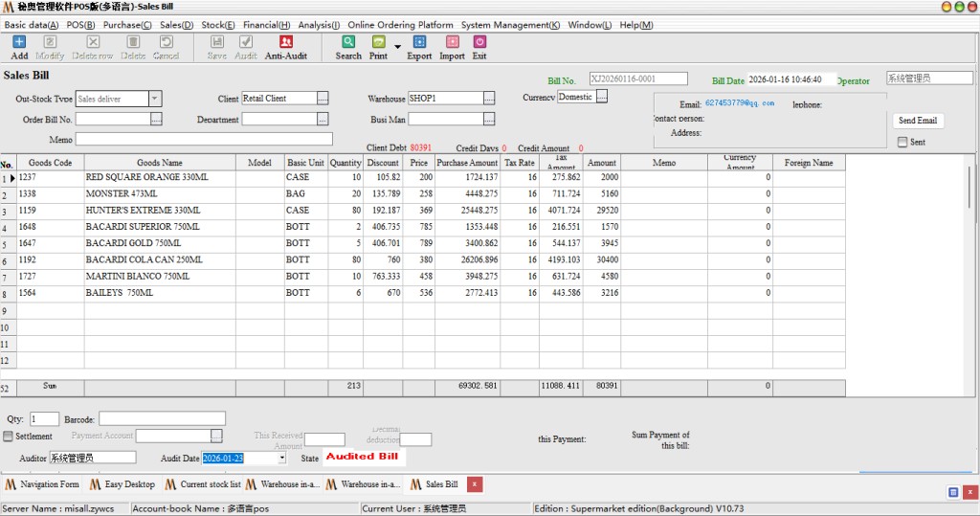Enable the Settlement checkbox

click(9, 437)
